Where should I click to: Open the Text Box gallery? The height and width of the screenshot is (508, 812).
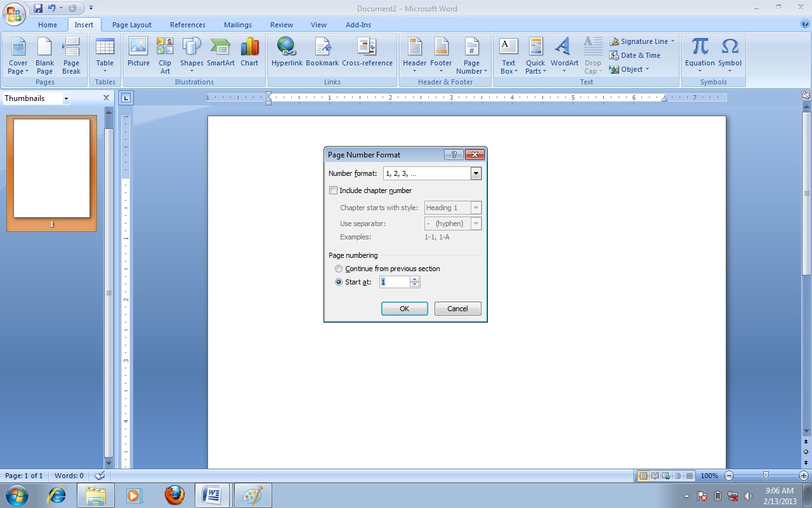[x=509, y=56]
